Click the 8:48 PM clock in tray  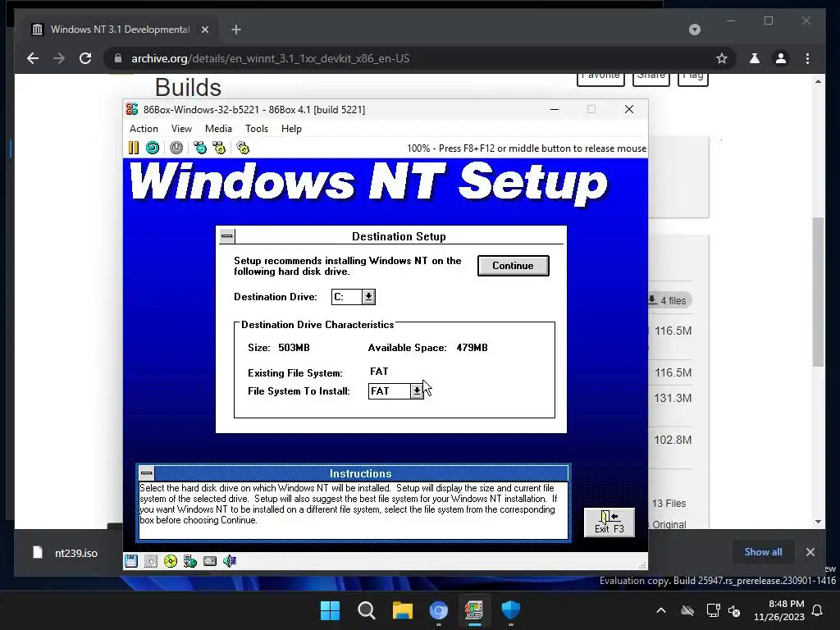[787, 604]
